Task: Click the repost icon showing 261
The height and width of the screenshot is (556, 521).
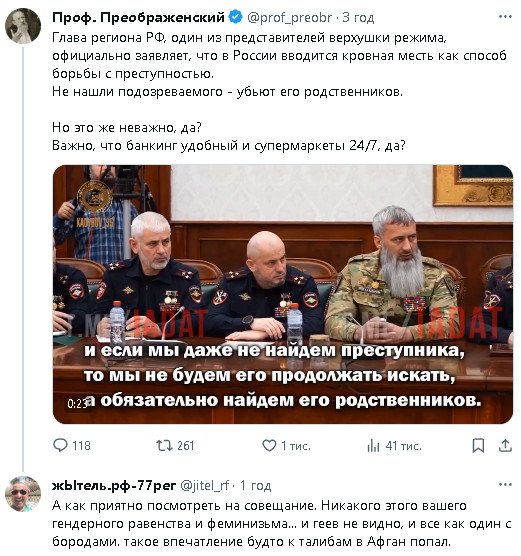Action: (164, 445)
